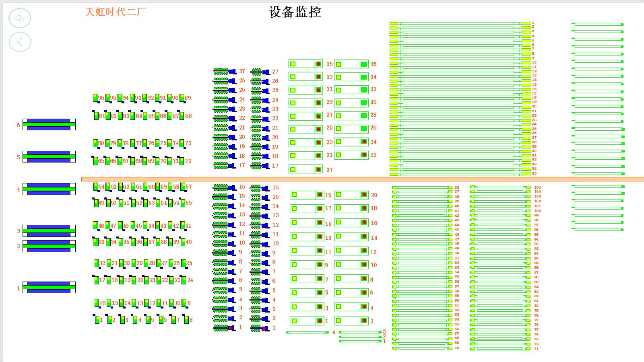Viewport: 644px width, 362px height.
Task: Open rectangular machine 37 with red indicator
Action: pyautogui.click(x=305, y=169)
